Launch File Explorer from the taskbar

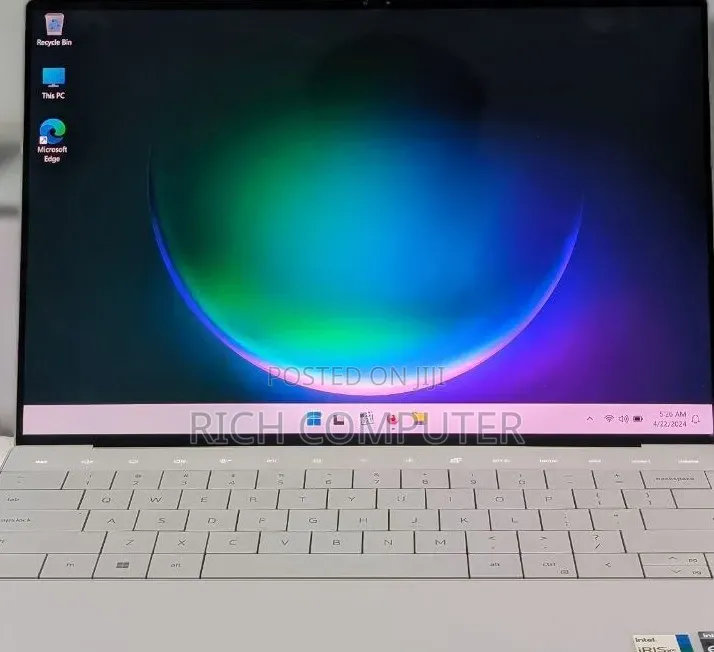click(419, 418)
